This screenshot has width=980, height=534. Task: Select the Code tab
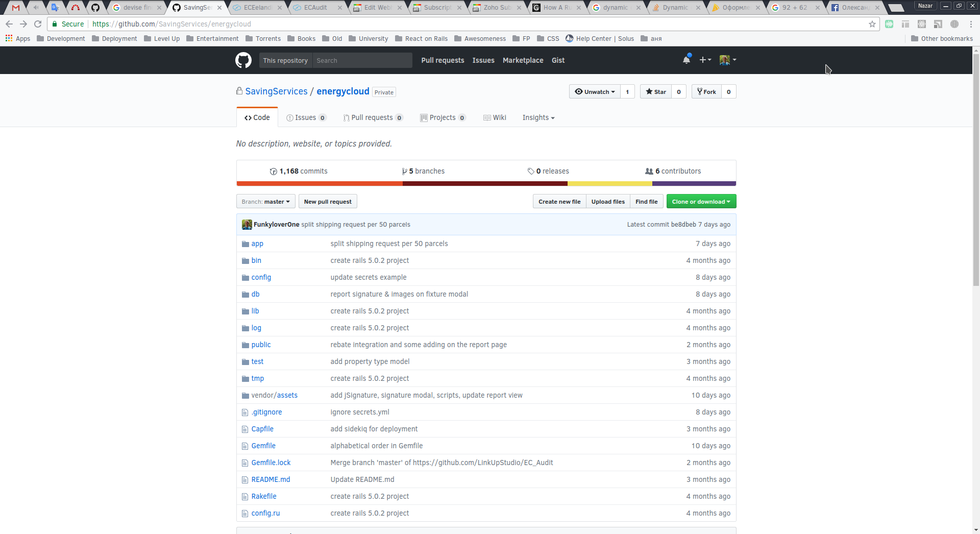pos(257,117)
